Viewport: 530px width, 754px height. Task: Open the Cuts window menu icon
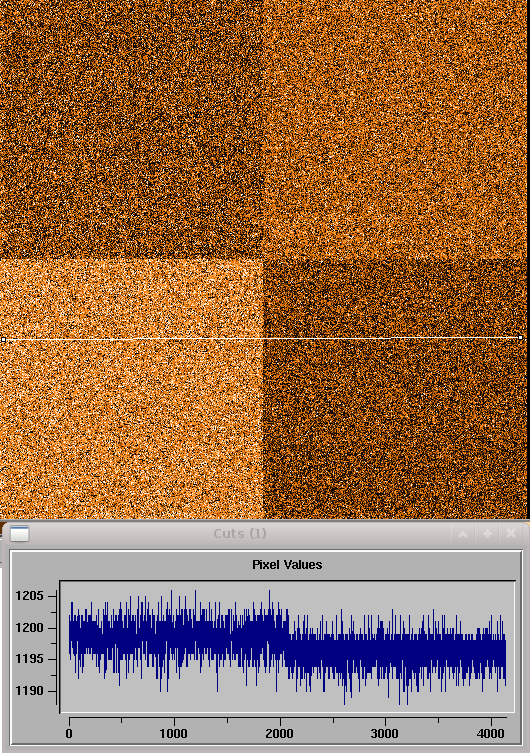pos(20,534)
